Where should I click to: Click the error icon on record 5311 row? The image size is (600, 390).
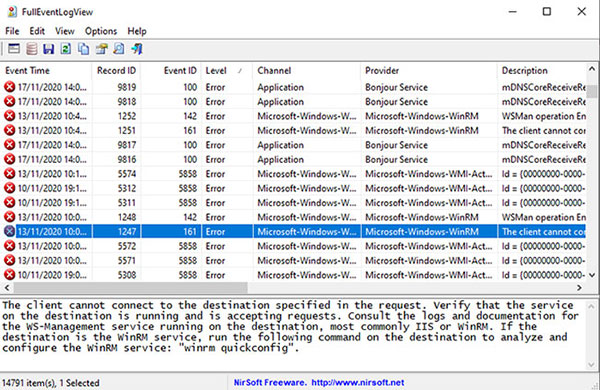pos(10,202)
